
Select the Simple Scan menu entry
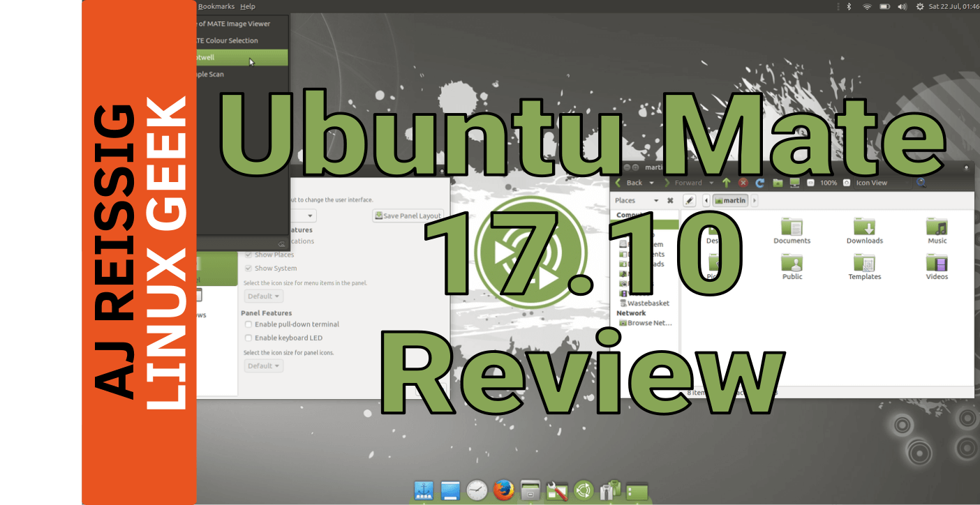pyautogui.click(x=243, y=74)
